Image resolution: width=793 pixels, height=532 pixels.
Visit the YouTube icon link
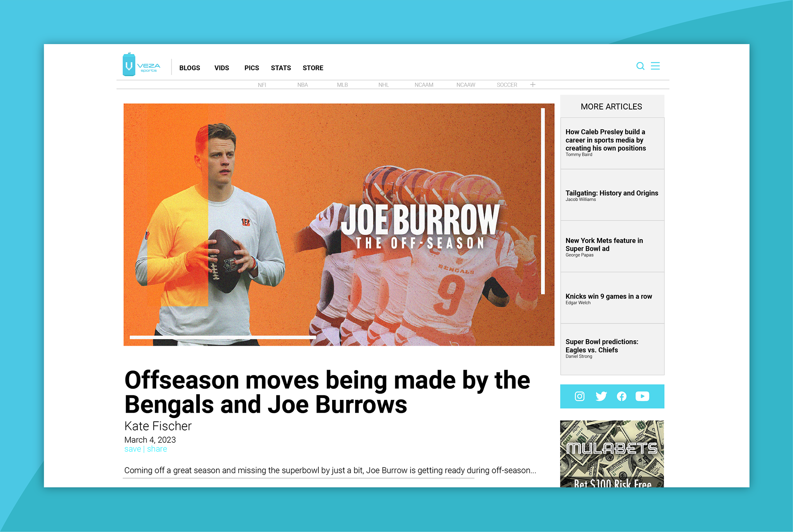[x=642, y=397]
